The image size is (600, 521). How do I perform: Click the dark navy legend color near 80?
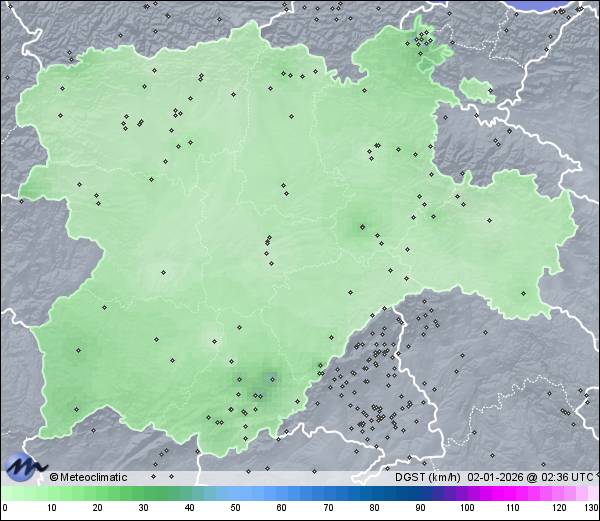tap(374, 493)
